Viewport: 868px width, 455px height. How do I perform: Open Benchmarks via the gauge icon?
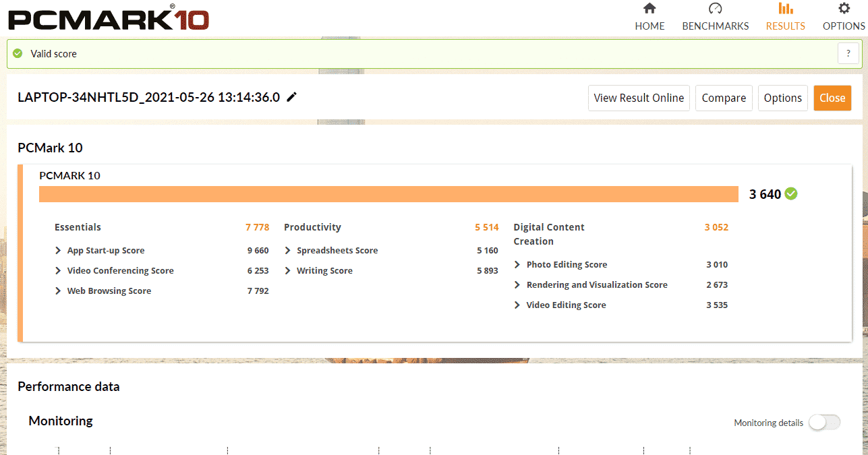click(x=715, y=9)
